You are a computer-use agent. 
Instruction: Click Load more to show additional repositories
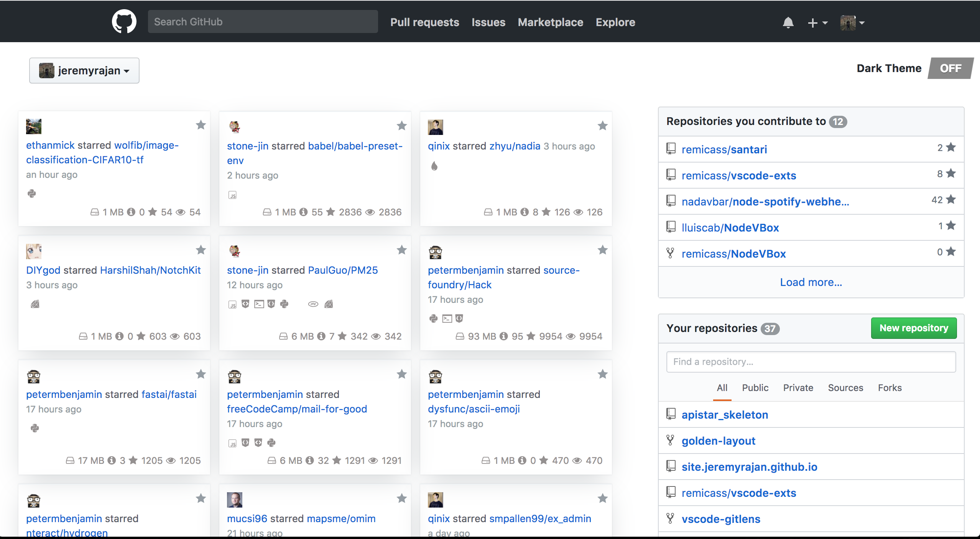[811, 282]
